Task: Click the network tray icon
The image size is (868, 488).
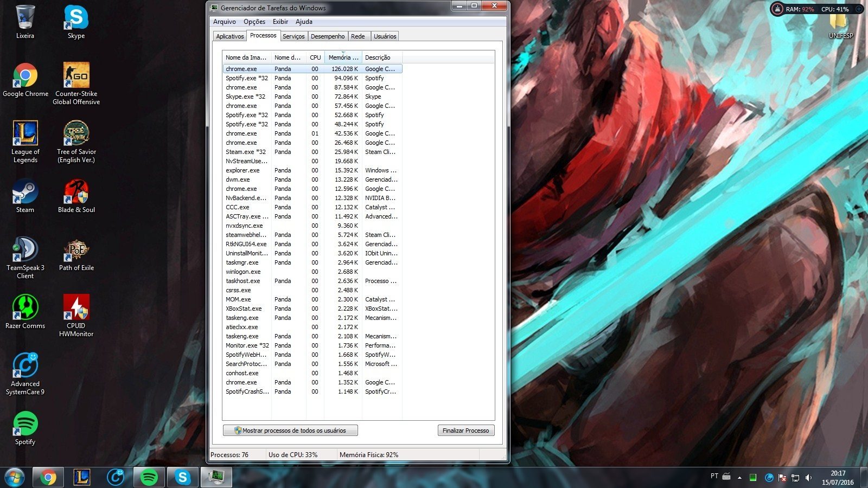Action: (795, 478)
